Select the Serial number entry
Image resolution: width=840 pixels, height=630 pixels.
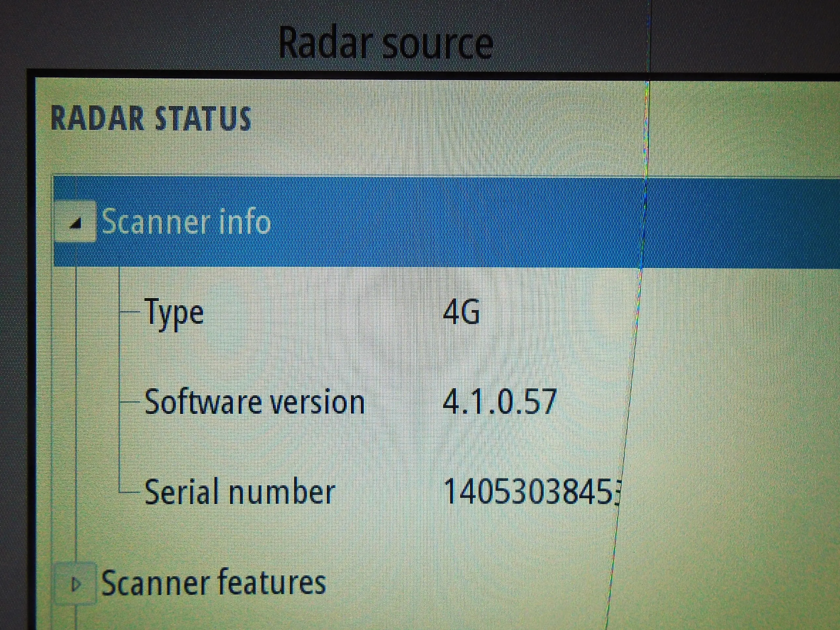[240, 492]
